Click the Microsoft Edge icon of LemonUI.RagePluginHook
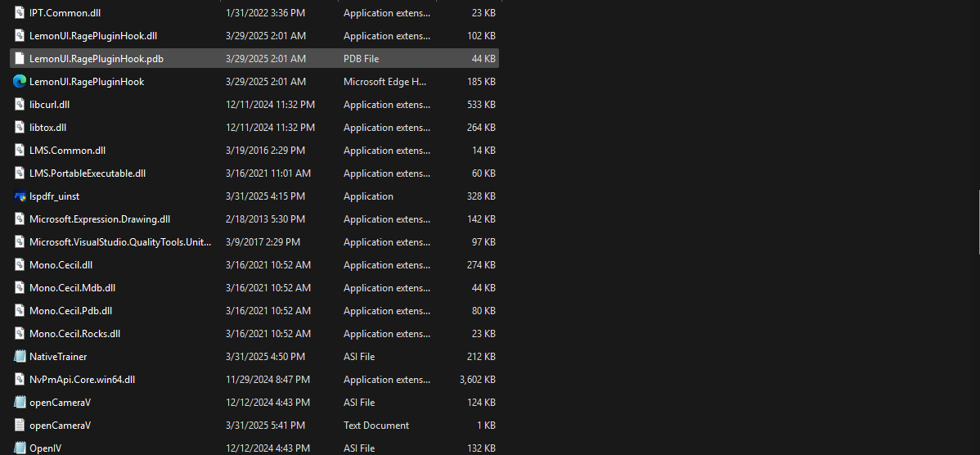Image resolution: width=980 pixels, height=455 pixels. pos(20,82)
